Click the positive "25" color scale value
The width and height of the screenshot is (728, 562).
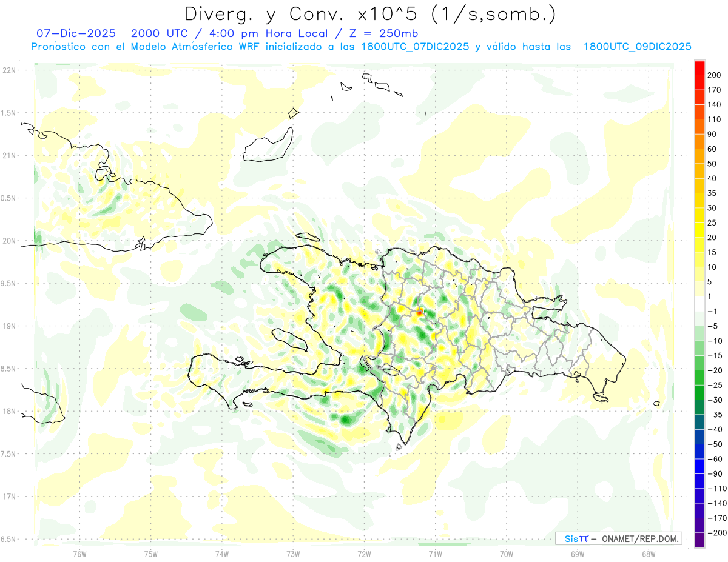[x=713, y=222]
